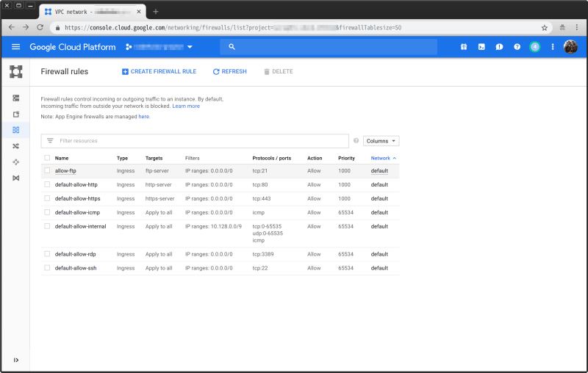This screenshot has height=373, width=588.
Task: Open the help question mark icon
Action: click(x=517, y=47)
